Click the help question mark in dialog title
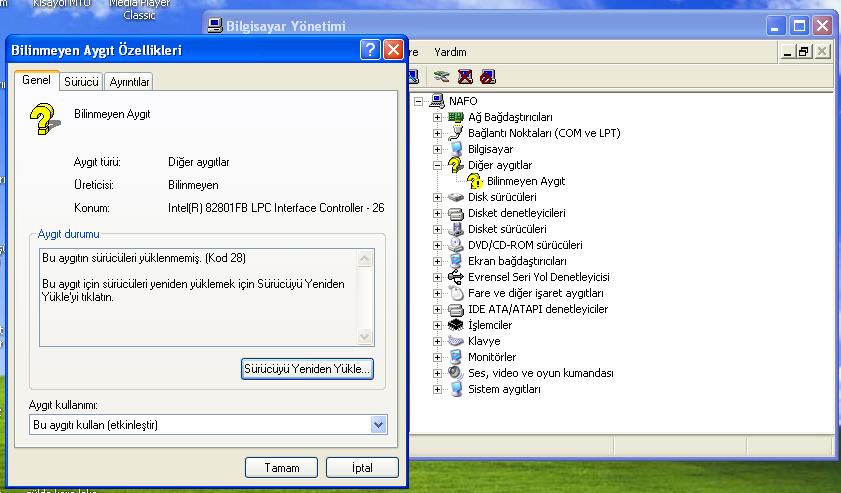 [x=370, y=50]
